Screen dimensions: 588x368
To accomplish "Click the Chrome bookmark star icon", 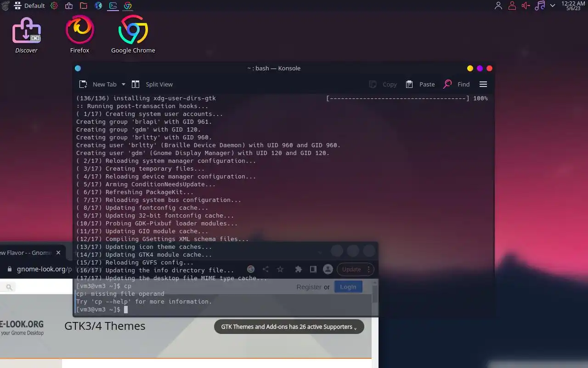I will (x=280, y=269).
